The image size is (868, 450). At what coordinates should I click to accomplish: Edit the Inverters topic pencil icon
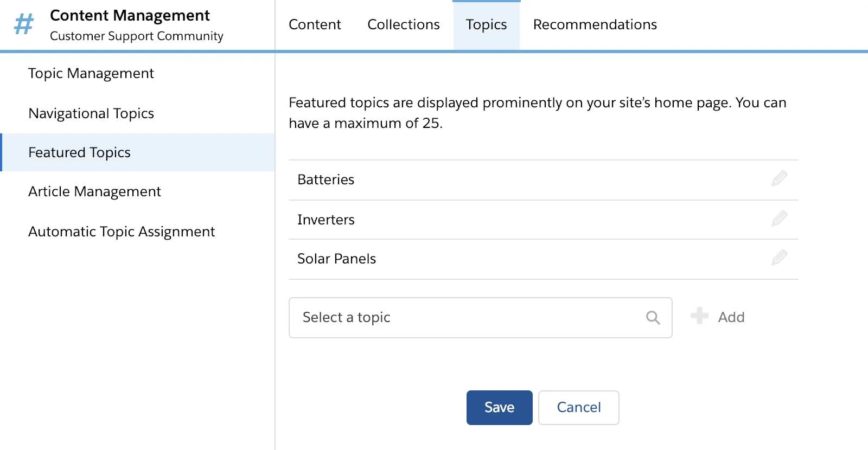[x=779, y=218]
